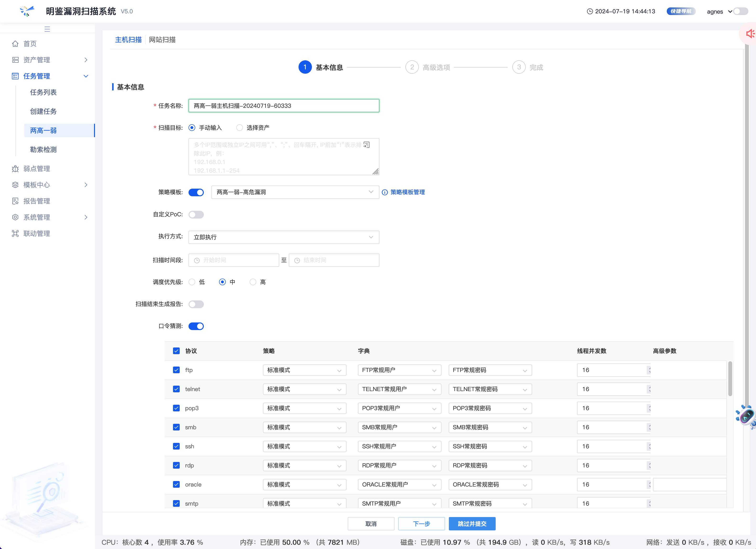
Task: Open the 两高一弱-高危漏洞 template dropdown
Action: pos(295,192)
